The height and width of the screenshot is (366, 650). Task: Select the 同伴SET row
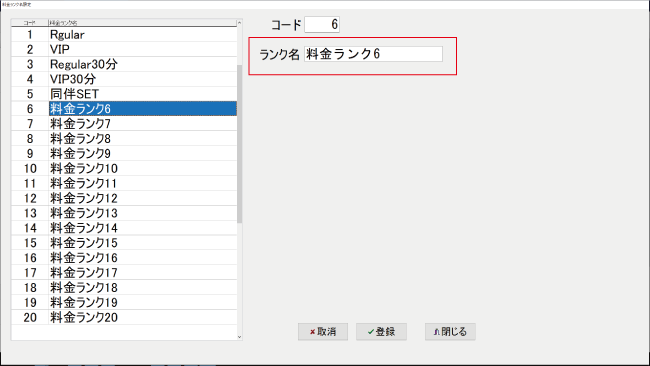(124, 94)
